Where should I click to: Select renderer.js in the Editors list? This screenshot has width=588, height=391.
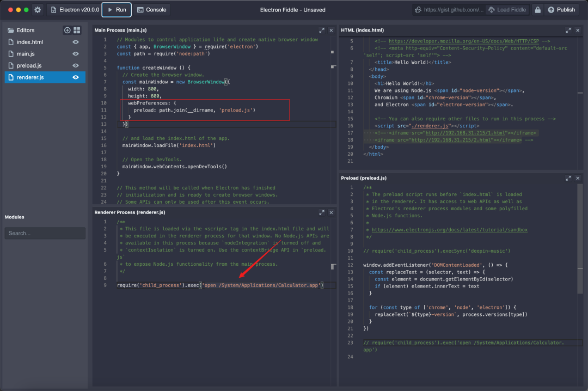(45, 77)
